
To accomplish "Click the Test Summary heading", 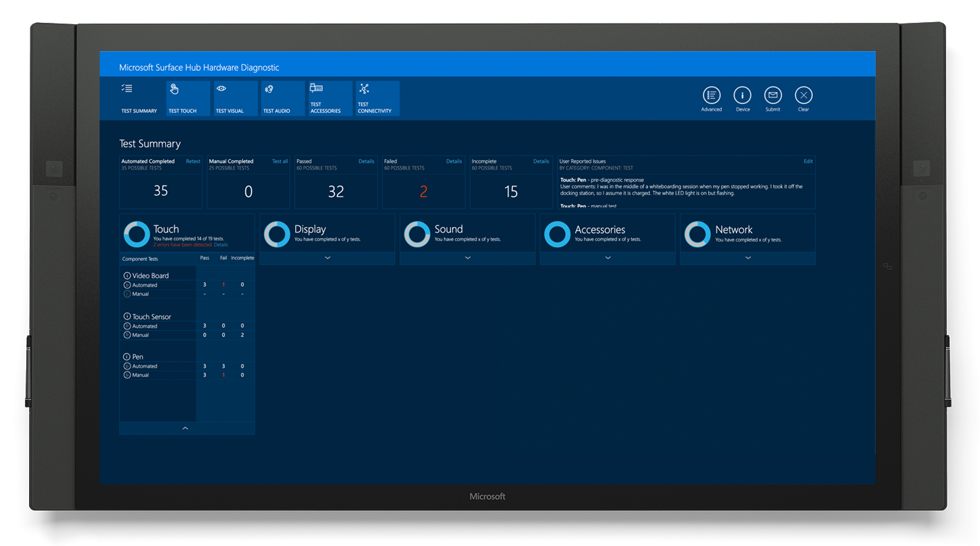I will click(x=150, y=144).
